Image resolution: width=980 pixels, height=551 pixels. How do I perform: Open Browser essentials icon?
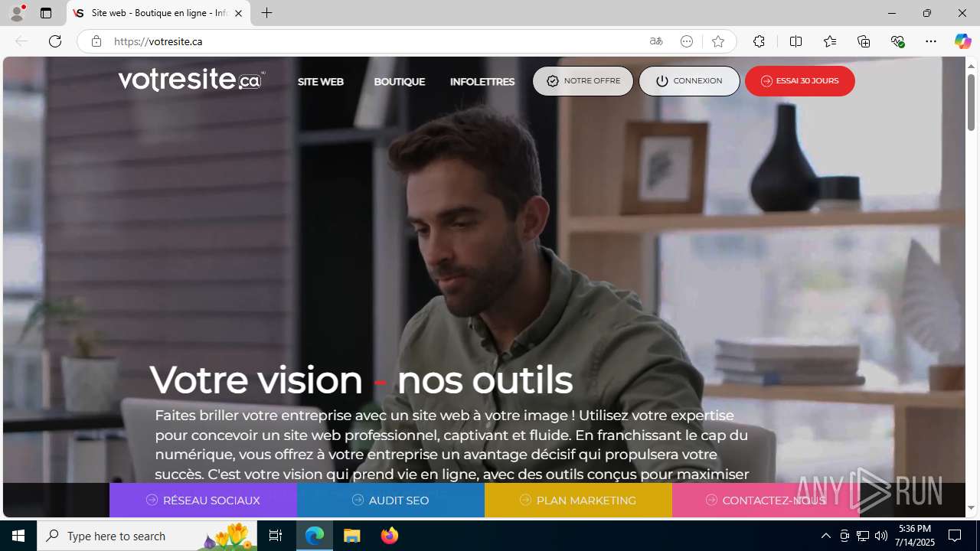coord(897,41)
